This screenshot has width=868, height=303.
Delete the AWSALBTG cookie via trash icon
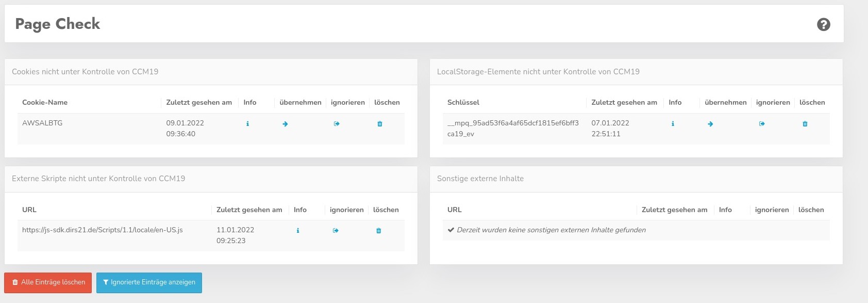(380, 124)
